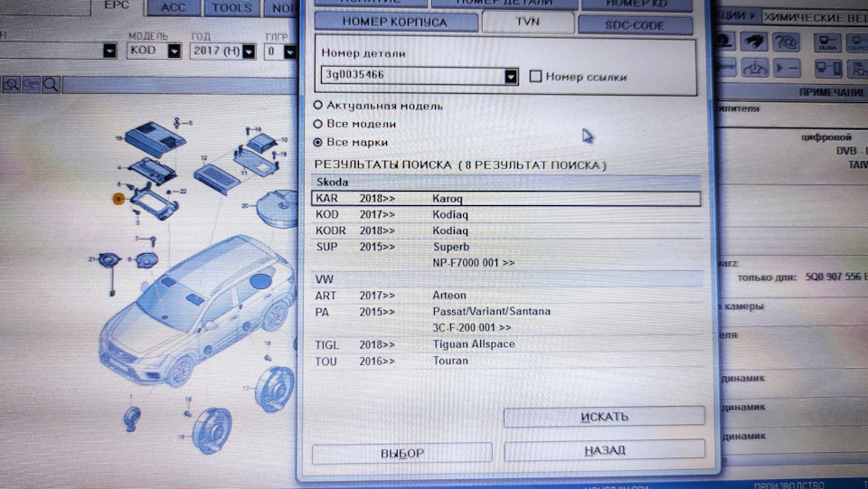Select the 'PA 2015>> Passat/Variant/Santana' row

506,312
